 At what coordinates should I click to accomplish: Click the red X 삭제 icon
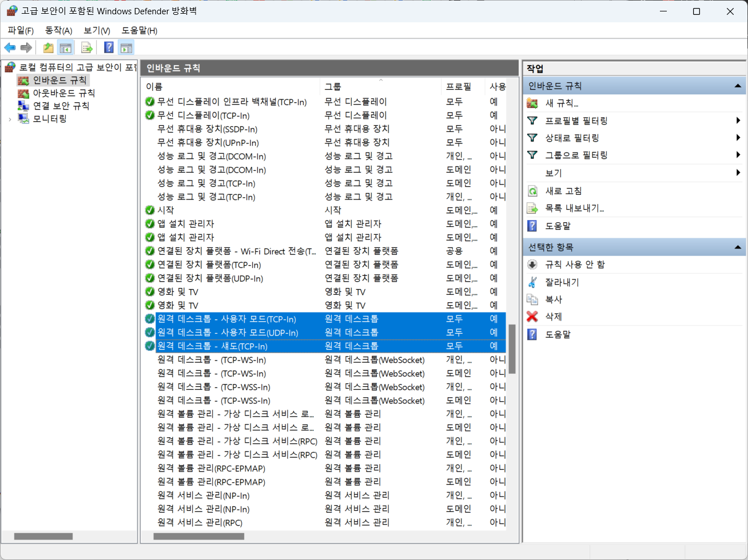coord(532,317)
